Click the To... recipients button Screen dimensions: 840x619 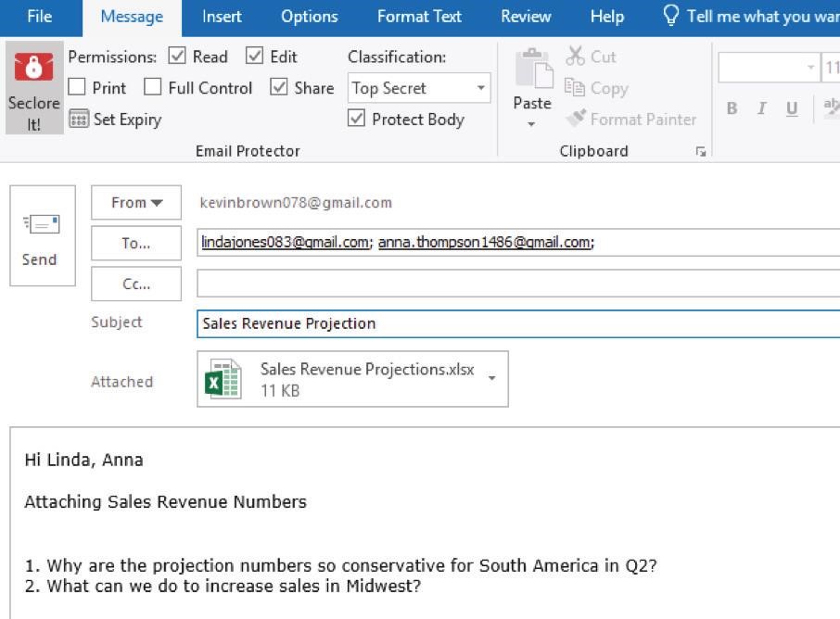(136, 243)
